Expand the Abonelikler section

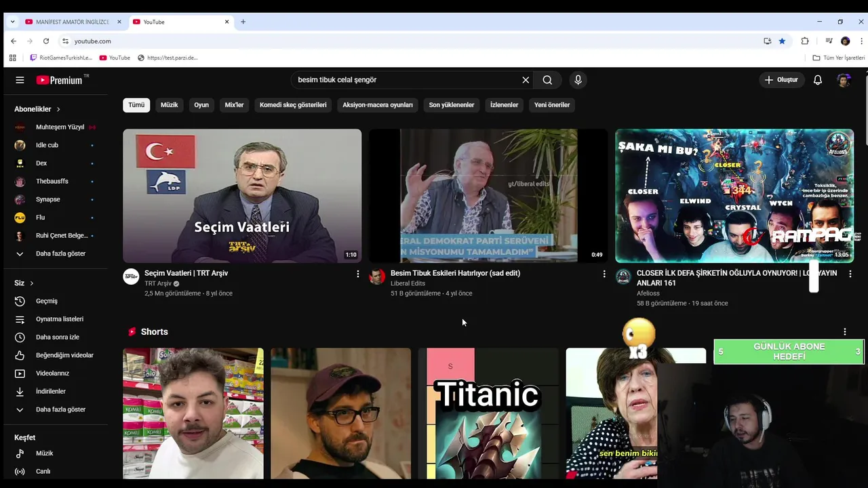[x=38, y=109]
